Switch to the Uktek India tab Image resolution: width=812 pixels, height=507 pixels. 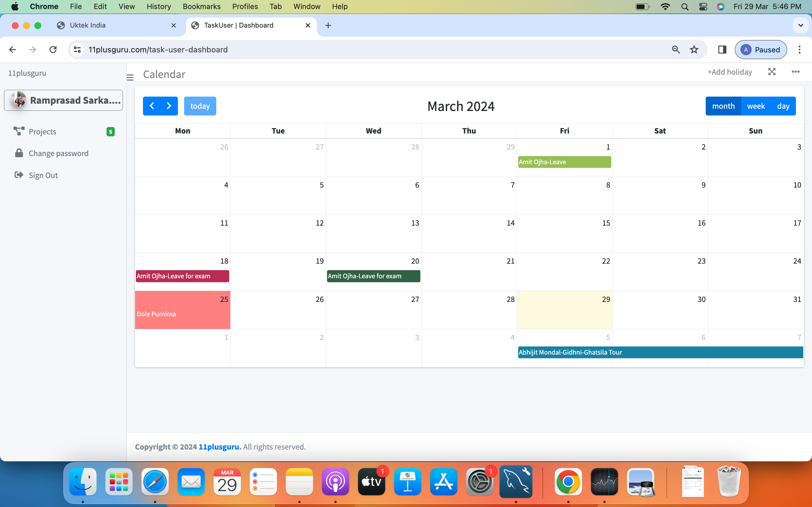pyautogui.click(x=88, y=25)
